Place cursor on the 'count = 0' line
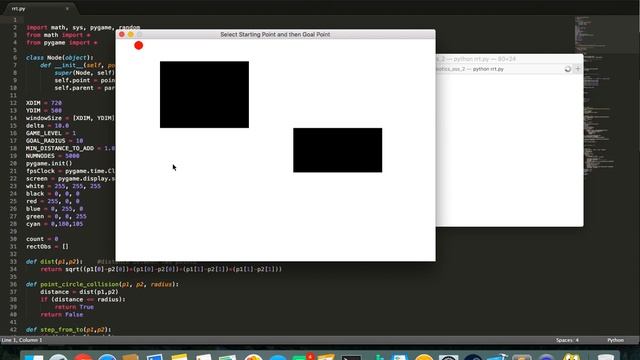The image size is (640, 360). [42, 239]
